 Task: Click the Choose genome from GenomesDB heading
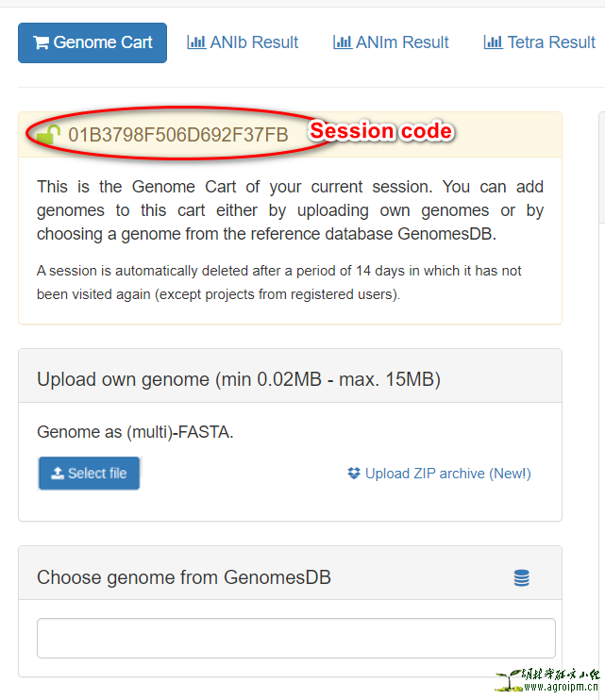click(x=184, y=577)
